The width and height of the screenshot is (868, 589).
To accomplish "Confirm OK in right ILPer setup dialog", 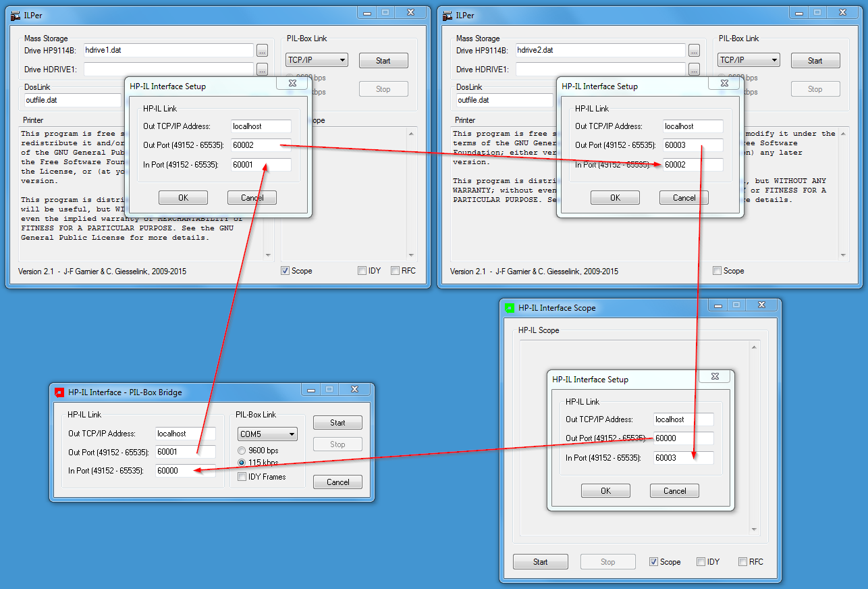I will click(615, 198).
